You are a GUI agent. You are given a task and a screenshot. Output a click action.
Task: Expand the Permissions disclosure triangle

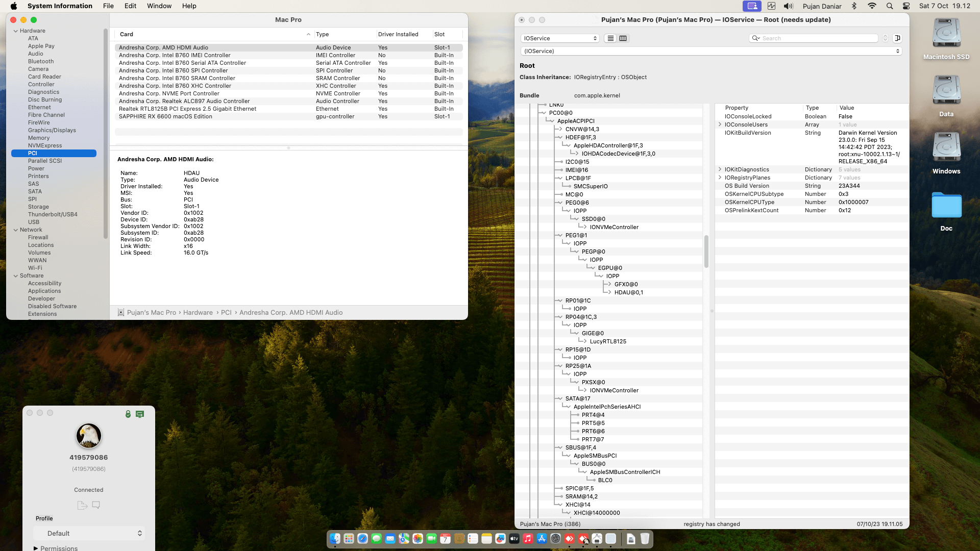click(x=36, y=548)
